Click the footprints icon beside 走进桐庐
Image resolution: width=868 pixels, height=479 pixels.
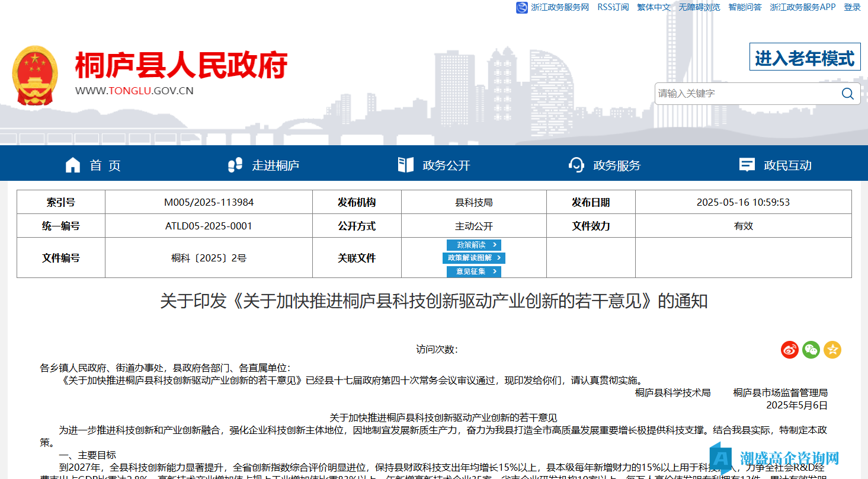tap(235, 165)
